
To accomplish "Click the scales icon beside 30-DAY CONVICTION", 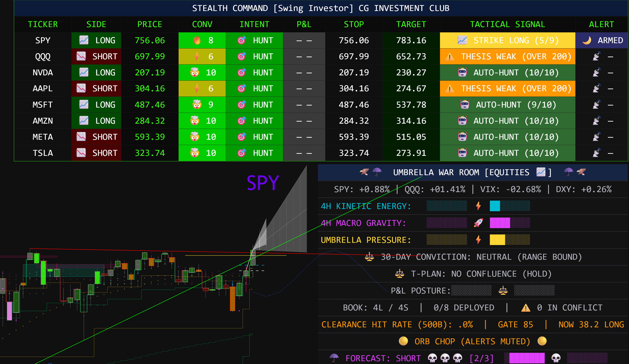I will (369, 256).
